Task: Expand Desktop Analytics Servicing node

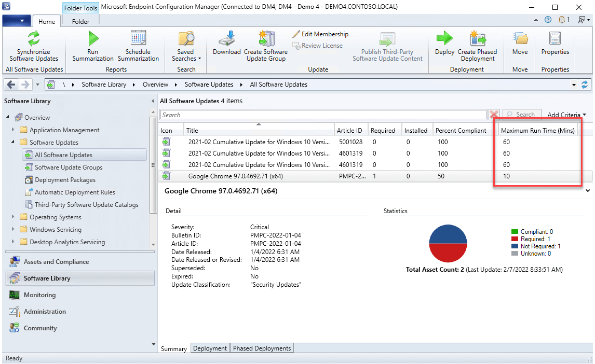Action: [13, 242]
